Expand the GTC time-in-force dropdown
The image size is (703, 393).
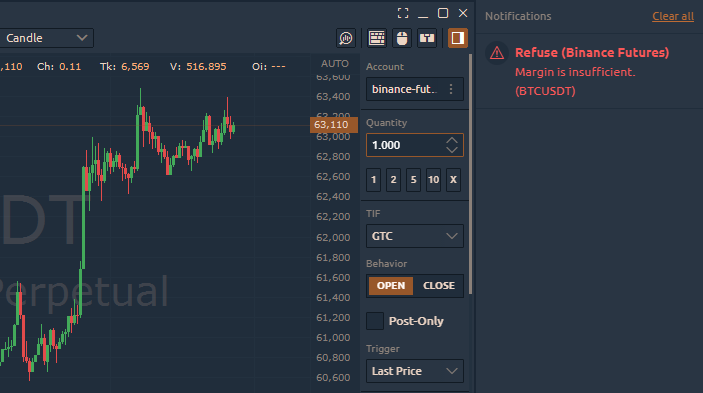pos(415,236)
